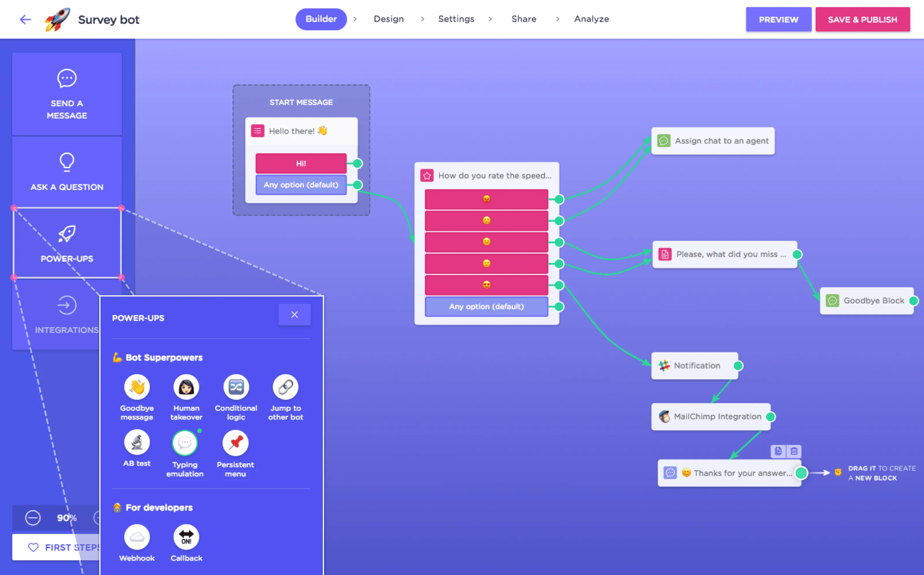Switch to the Builder tab

(321, 19)
